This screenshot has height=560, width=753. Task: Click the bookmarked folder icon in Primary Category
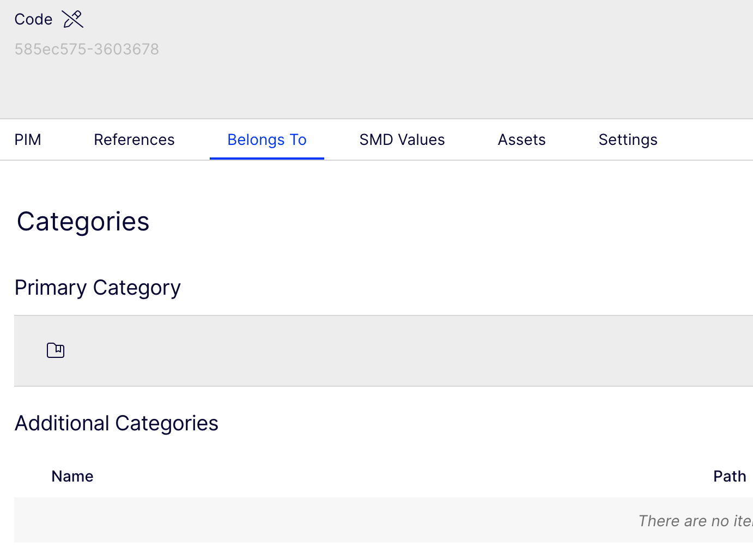pyautogui.click(x=56, y=350)
